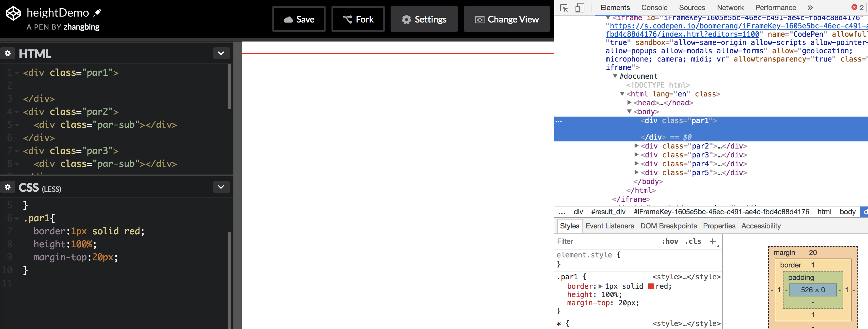
Task: Add new style rule plus icon
Action: tap(712, 242)
